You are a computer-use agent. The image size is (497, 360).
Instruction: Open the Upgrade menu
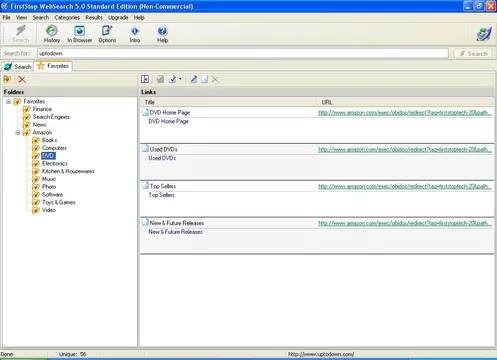tap(118, 17)
